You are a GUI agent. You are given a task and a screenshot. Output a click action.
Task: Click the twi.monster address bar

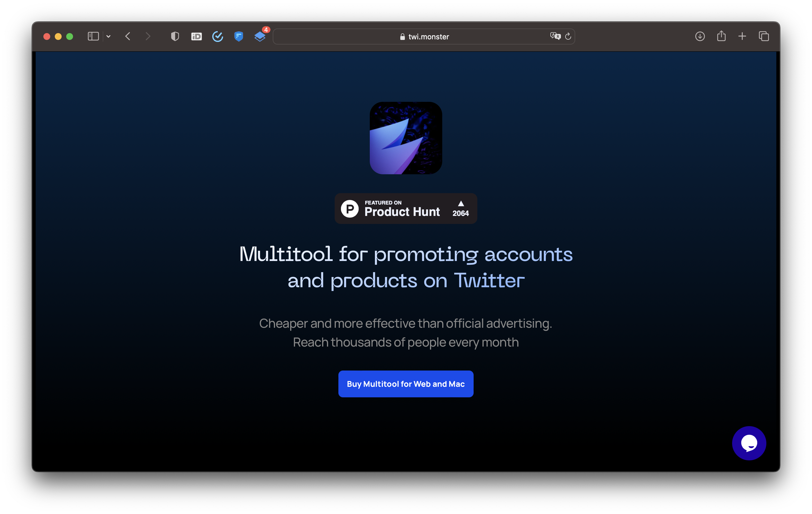click(424, 37)
